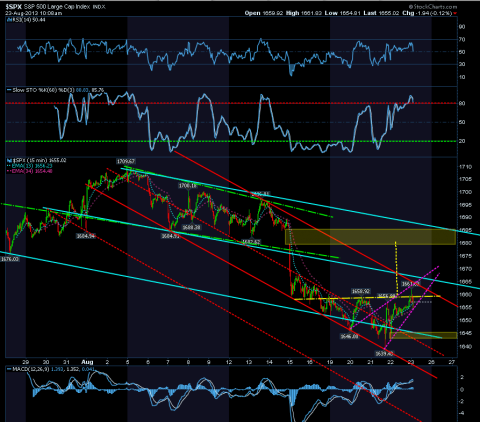Image resolution: width=480 pixels, height=422 pixels.
Task: Click the 'High' label in the quote header
Action: (x=292, y=13)
